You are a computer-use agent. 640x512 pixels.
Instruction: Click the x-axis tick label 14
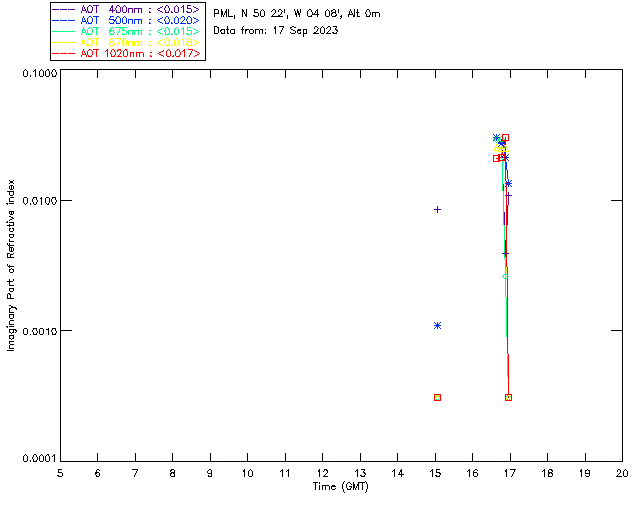coord(398,473)
